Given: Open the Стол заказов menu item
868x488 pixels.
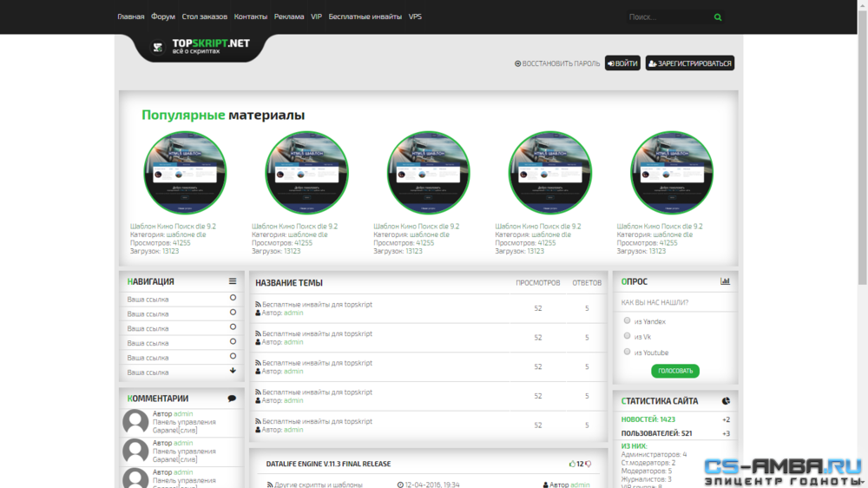Looking at the screenshot, I should [x=204, y=16].
